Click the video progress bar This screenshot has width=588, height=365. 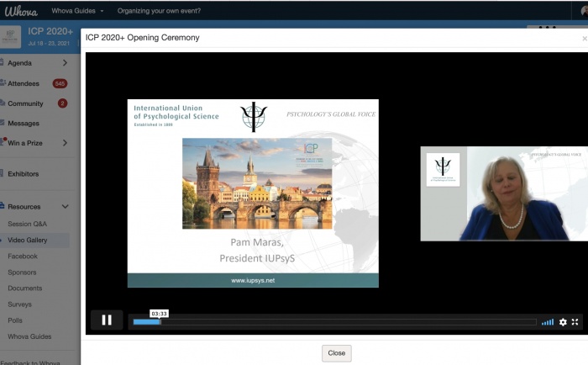(x=336, y=322)
